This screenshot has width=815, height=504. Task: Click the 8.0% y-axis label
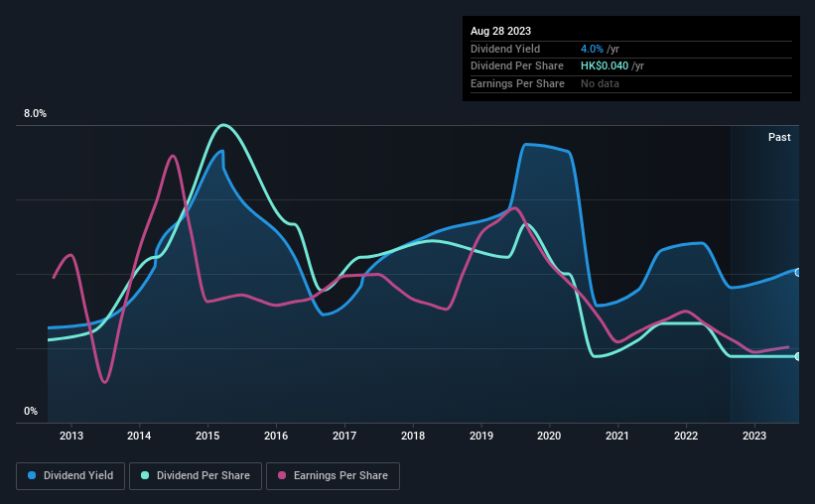click(x=36, y=114)
